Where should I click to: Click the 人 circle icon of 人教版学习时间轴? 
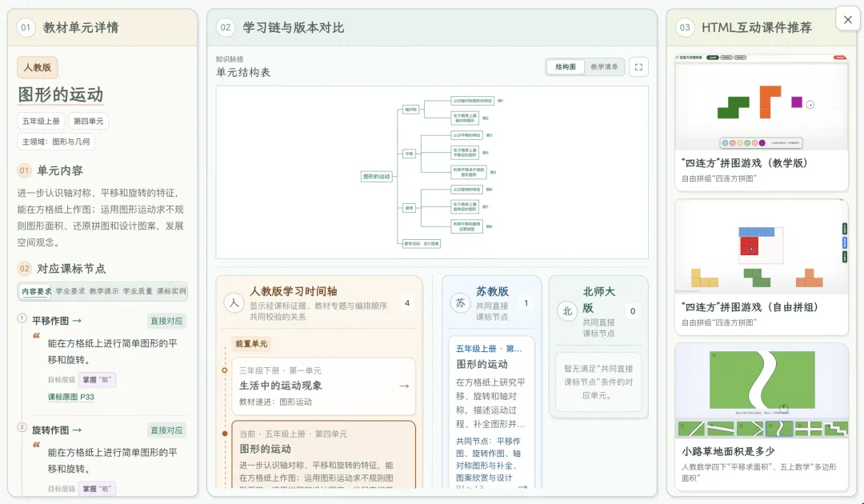pos(234,303)
